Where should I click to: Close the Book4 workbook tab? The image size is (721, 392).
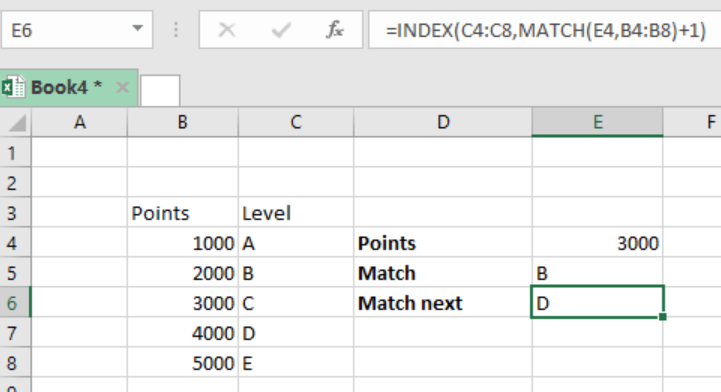pyautogui.click(x=122, y=87)
